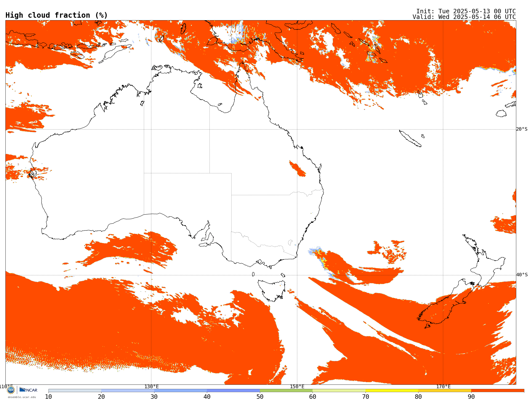
Task: Click the NSF logo icon
Action: click(x=11, y=390)
